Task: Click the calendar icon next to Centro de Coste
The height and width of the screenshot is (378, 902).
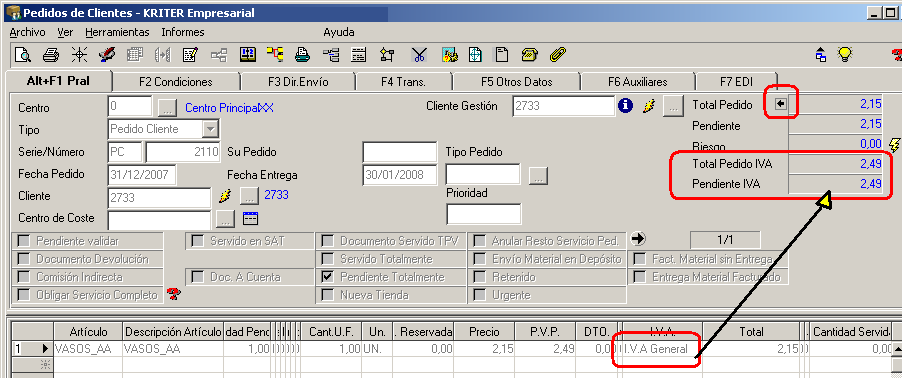Action: tap(251, 218)
